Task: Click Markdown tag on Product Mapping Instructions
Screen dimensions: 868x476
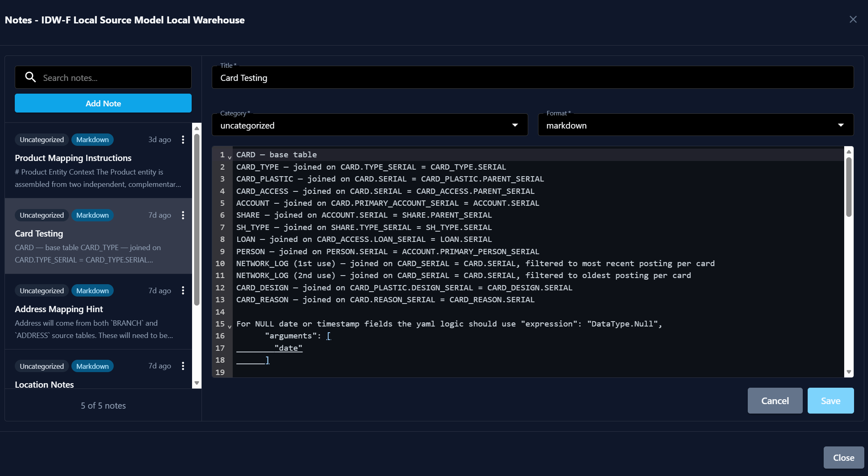Action: (92, 140)
